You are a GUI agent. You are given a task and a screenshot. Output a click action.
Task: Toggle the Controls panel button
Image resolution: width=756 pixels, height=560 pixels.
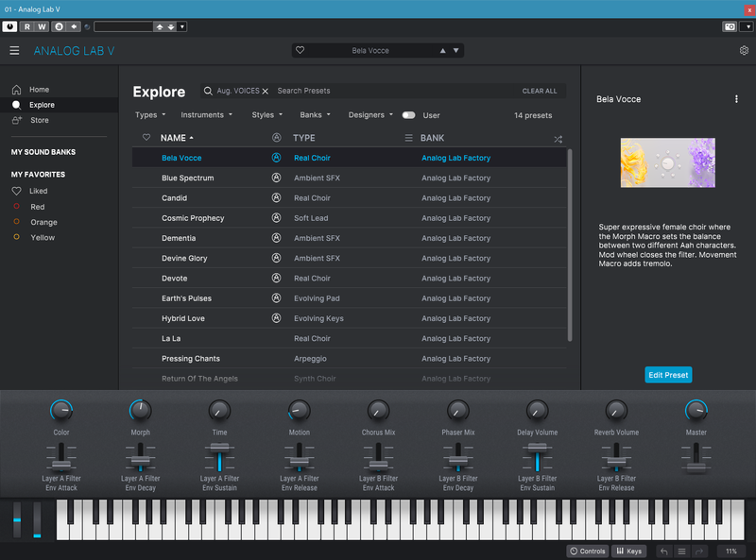click(588, 552)
